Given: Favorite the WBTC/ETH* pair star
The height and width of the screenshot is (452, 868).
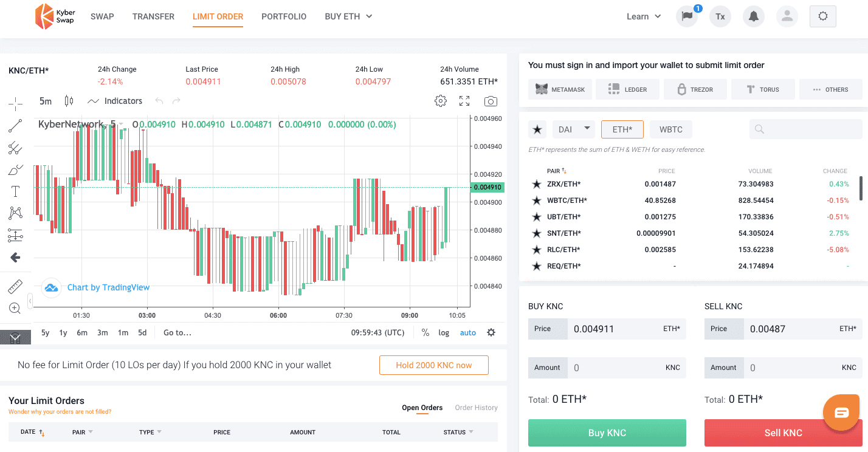Looking at the screenshot, I should 536,200.
